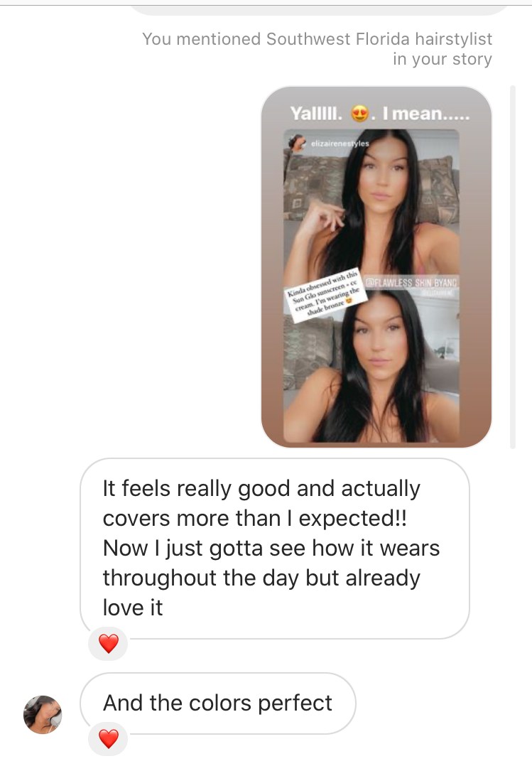Click the heart reaction under "And the colors perfect"
The height and width of the screenshot is (766, 532).
[x=108, y=738]
